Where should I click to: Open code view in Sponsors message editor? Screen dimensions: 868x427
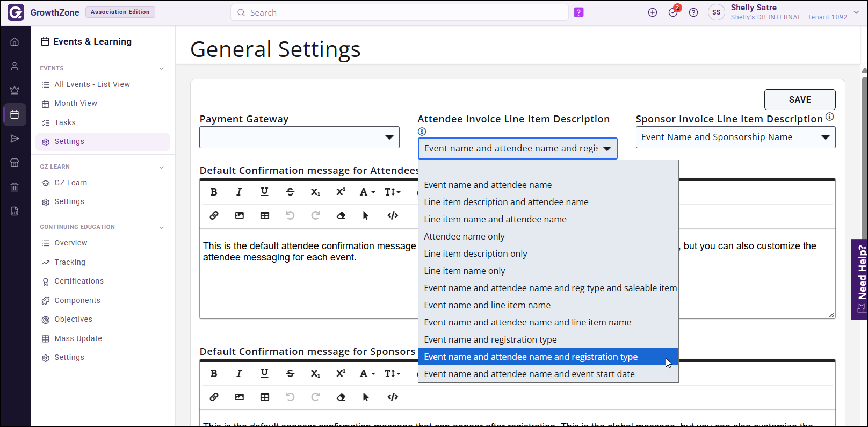(x=393, y=397)
